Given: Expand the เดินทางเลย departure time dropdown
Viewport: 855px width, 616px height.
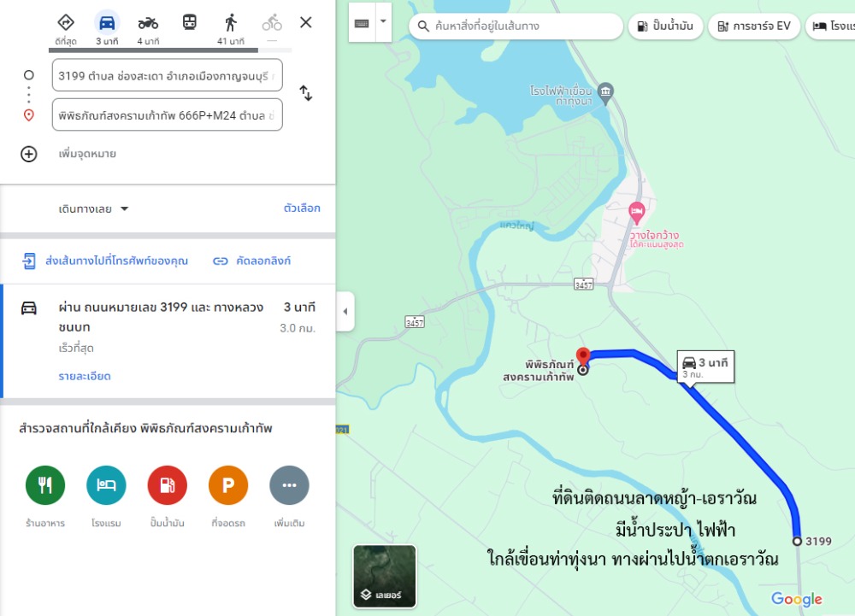Looking at the screenshot, I should (93, 208).
